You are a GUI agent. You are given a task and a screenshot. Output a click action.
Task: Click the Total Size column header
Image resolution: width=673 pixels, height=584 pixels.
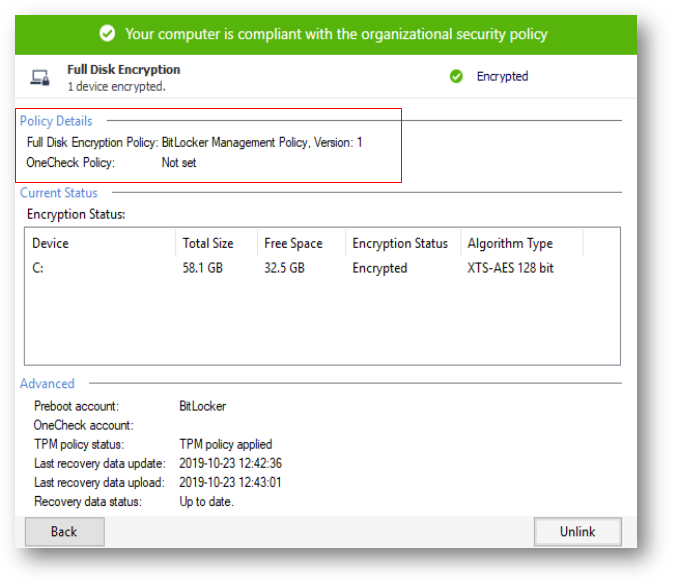[207, 243]
